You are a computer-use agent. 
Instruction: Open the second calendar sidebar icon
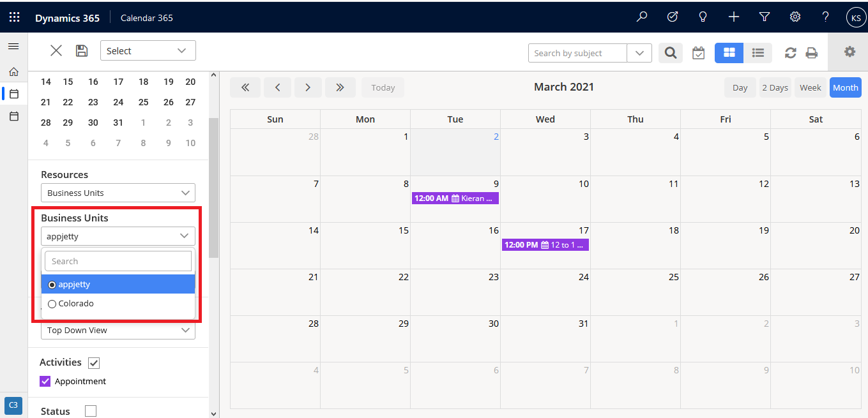13,116
